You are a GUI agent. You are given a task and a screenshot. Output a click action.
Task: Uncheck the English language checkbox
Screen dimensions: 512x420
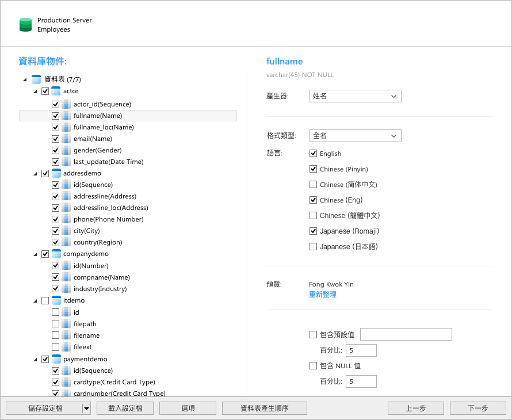[313, 154]
